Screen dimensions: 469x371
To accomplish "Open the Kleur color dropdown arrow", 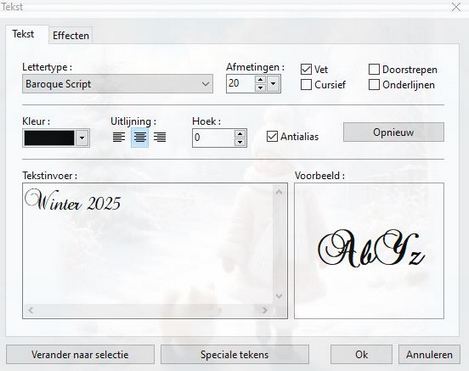I will click(82, 138).
